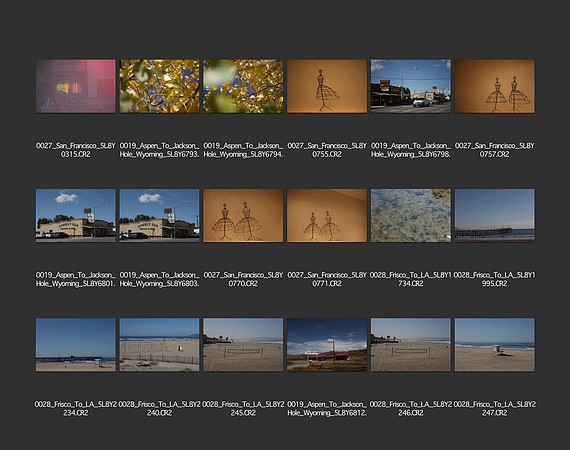Viewport: 570px width, 450px height.
Task: Click filename 0028_Frisco_To_LA_SL8Y1734.CR2
Action: click(x=411, y=279)
